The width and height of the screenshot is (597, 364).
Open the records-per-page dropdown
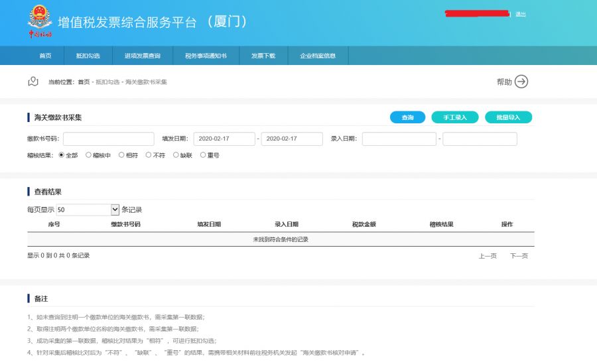88,210
